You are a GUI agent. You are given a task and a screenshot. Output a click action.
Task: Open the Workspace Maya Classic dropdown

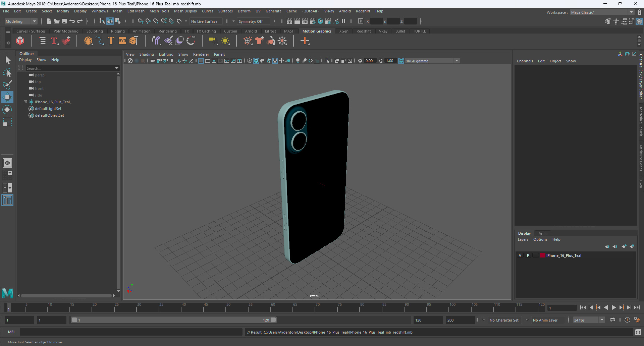pyautogui.click(x=602, y=12)
